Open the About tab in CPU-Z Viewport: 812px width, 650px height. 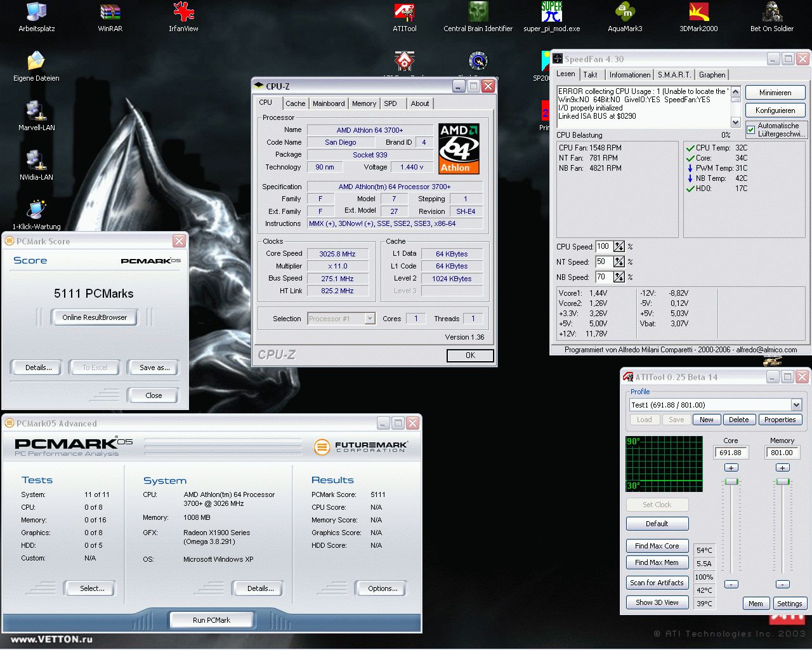420,103
